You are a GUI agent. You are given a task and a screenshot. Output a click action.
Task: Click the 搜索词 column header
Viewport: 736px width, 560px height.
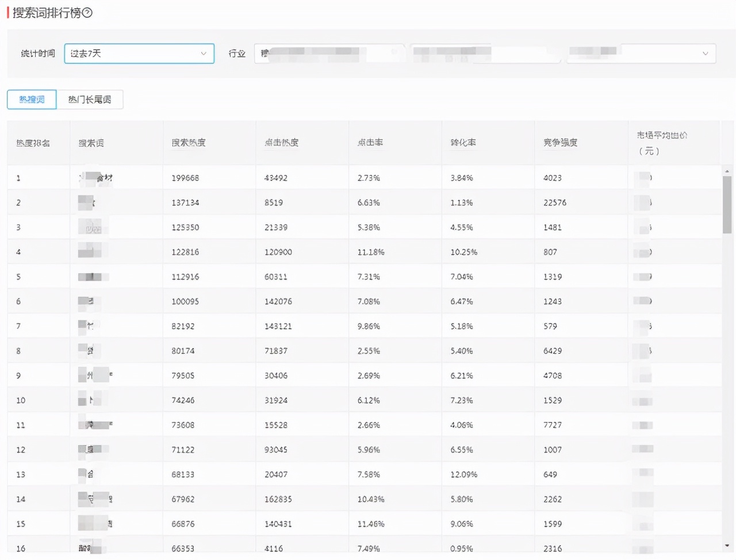pos(91,143)
